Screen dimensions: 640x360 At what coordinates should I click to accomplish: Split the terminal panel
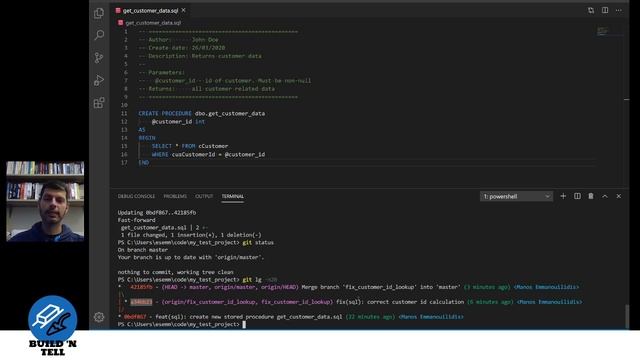pos(577,196)
